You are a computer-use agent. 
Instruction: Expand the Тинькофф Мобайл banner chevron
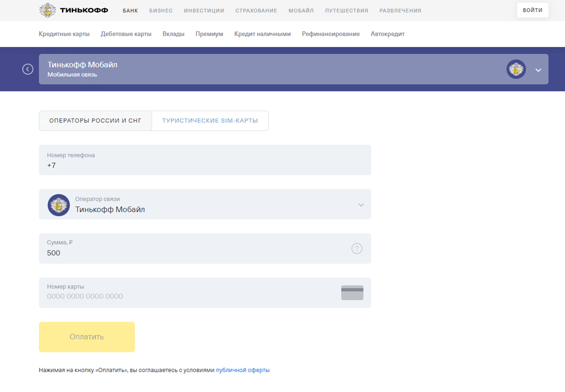click(x=538, y=70)
